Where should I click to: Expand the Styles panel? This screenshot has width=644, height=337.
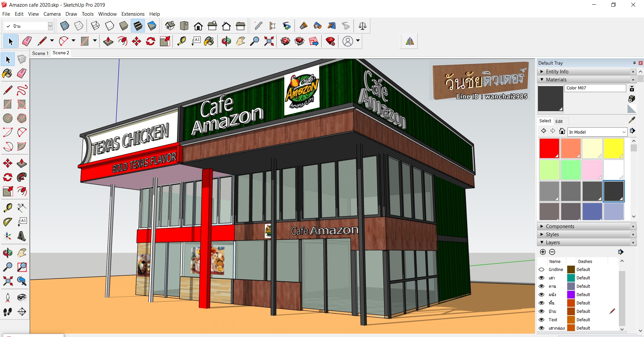542,234
